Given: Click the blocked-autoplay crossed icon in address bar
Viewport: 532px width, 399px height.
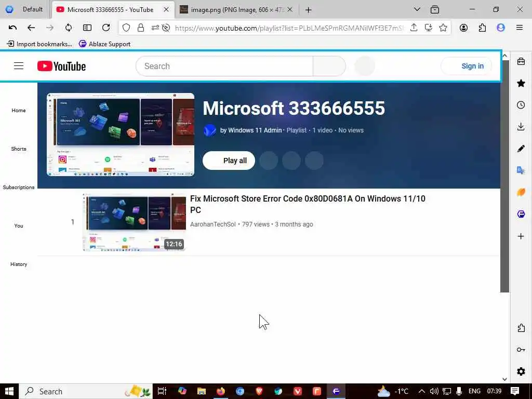Looking at the screenshot, I should 166,28.
